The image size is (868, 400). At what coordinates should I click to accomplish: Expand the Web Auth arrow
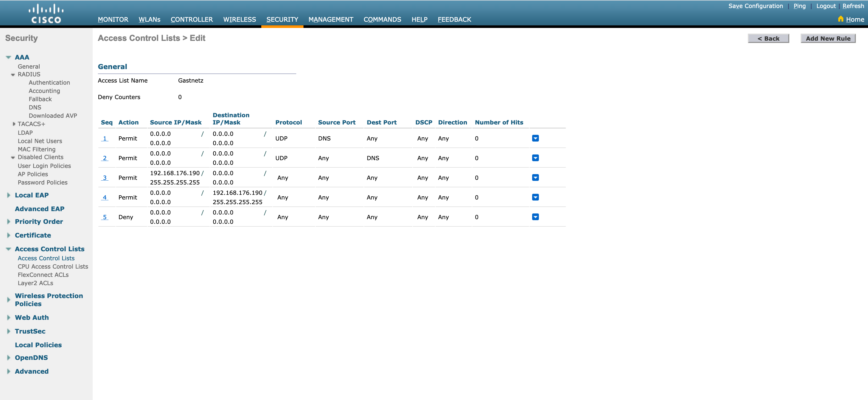[9, 317]
